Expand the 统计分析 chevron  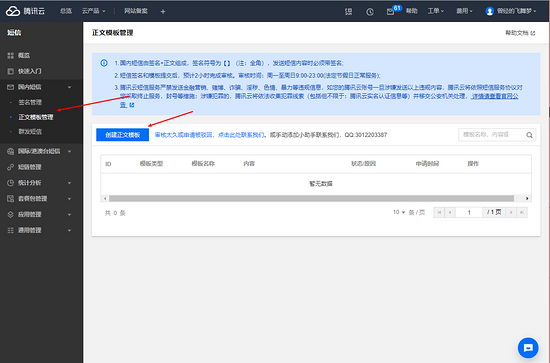69,183
